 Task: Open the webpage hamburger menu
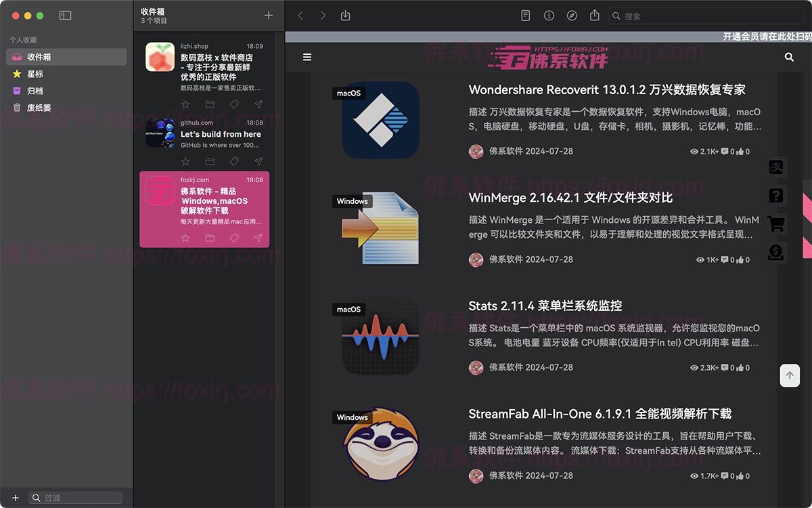(307, 58)
